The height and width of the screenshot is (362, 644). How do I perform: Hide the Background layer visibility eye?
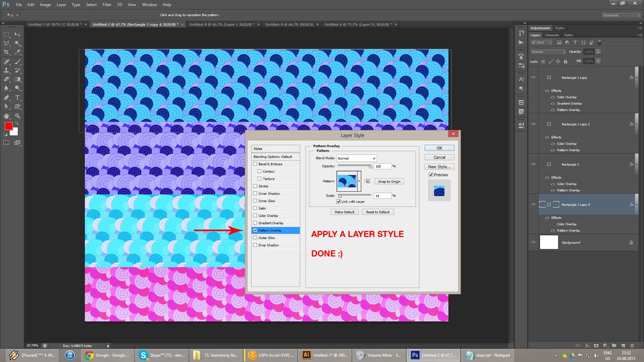(x=533, y=242)
